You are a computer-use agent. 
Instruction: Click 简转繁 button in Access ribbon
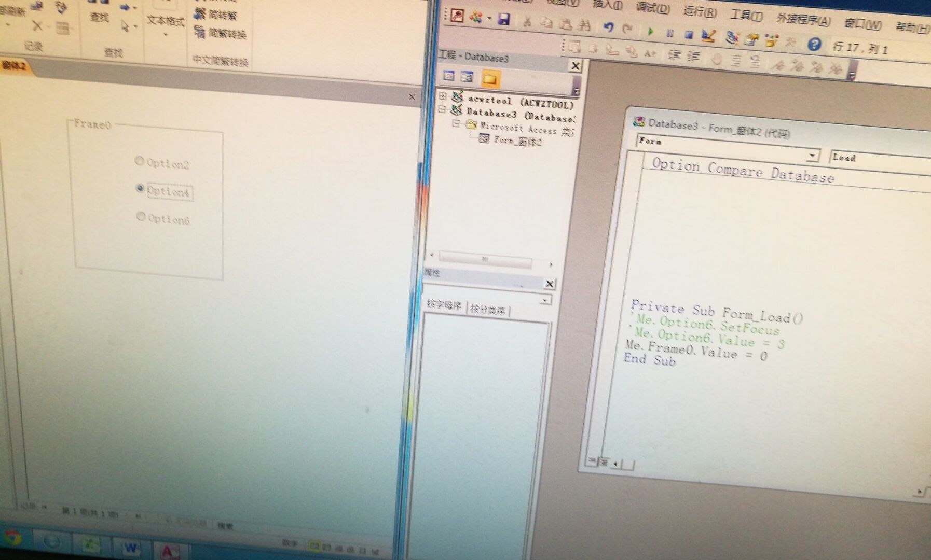pos(216,15)
